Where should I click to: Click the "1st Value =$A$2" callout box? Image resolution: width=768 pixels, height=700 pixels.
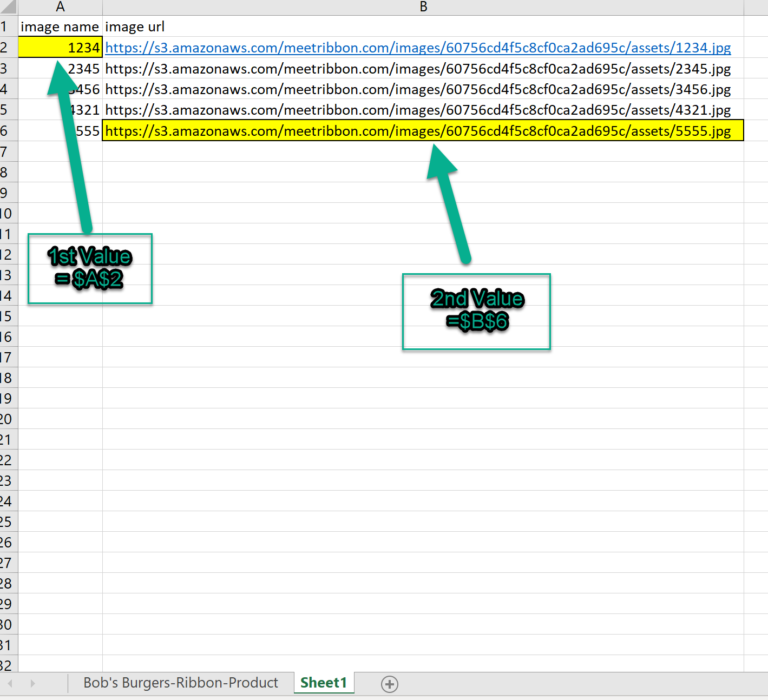90,269
